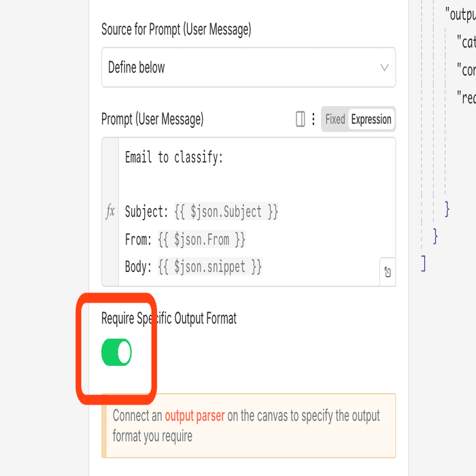Select the Expression mode tab
Viewport: 476px width, 476px height.
[371, 120]
